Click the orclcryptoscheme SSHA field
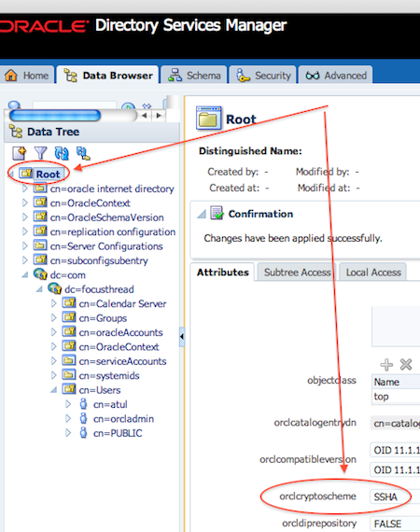 (395, 497)
